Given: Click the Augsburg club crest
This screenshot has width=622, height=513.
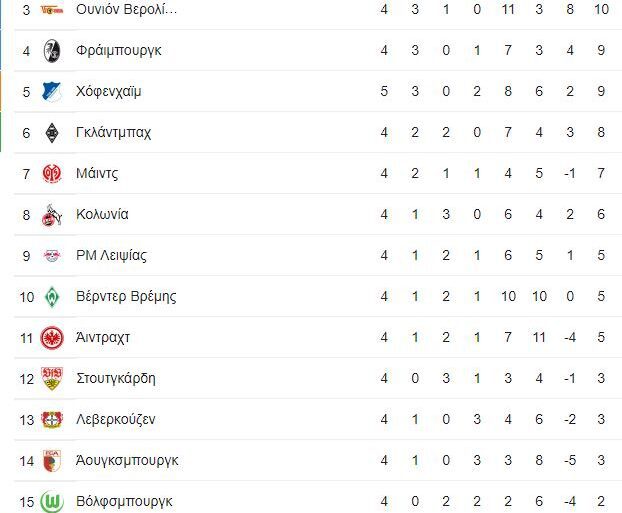Looking at the screenshot, I should click(52, 461).
